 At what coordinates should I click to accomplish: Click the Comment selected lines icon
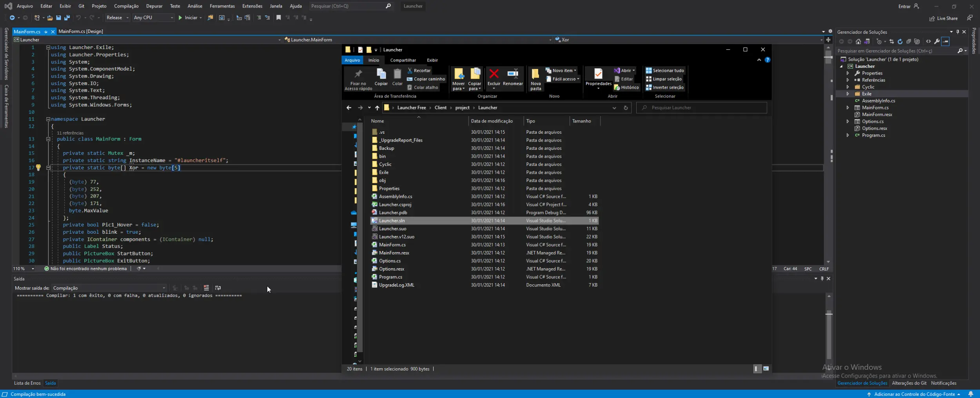259,18
